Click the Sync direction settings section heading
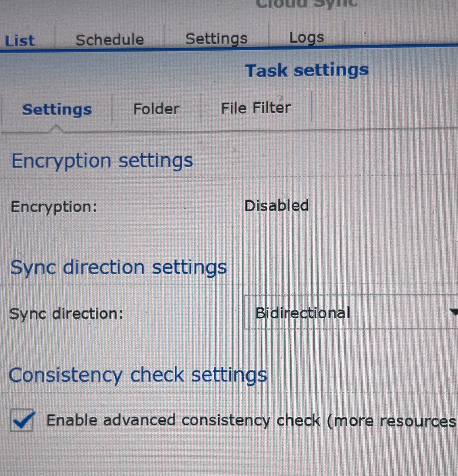Image resolution: width=458 pixels, height=476 pixels. (x=118, y=267)
